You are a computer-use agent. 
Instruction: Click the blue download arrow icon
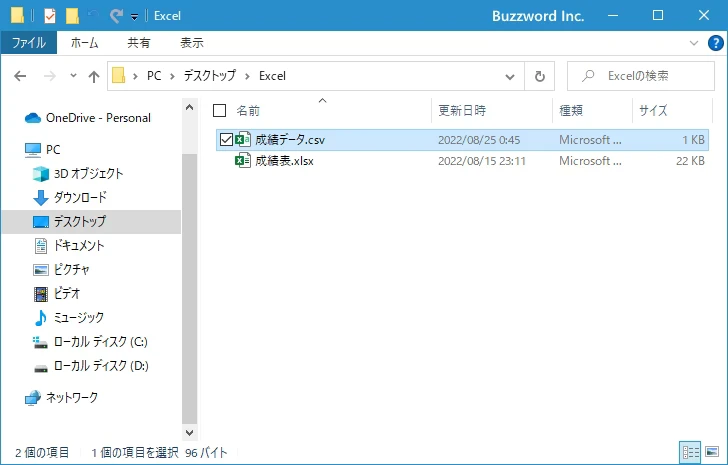[x=41, y=198]
